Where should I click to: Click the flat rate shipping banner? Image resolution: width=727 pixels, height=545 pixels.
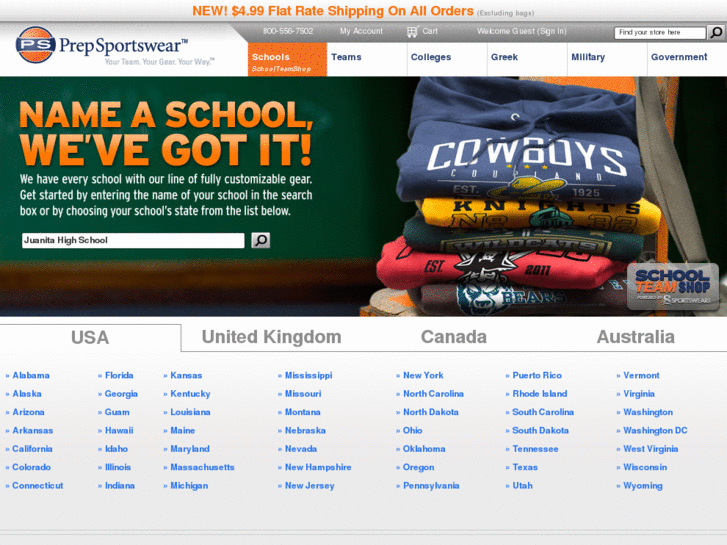[363, 11]
